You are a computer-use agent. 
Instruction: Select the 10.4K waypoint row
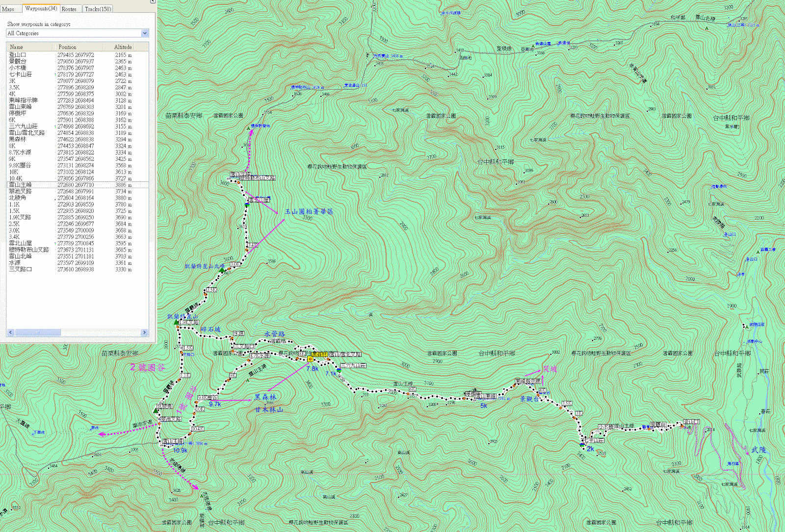(x=78, y=178)
